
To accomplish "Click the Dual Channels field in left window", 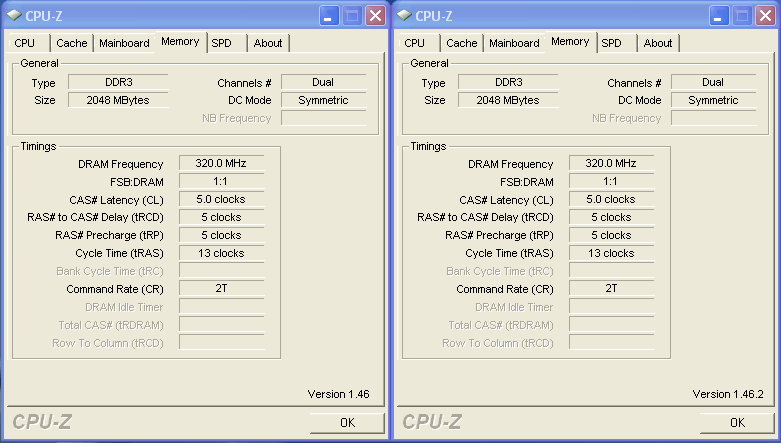I will tap(323, 82).
